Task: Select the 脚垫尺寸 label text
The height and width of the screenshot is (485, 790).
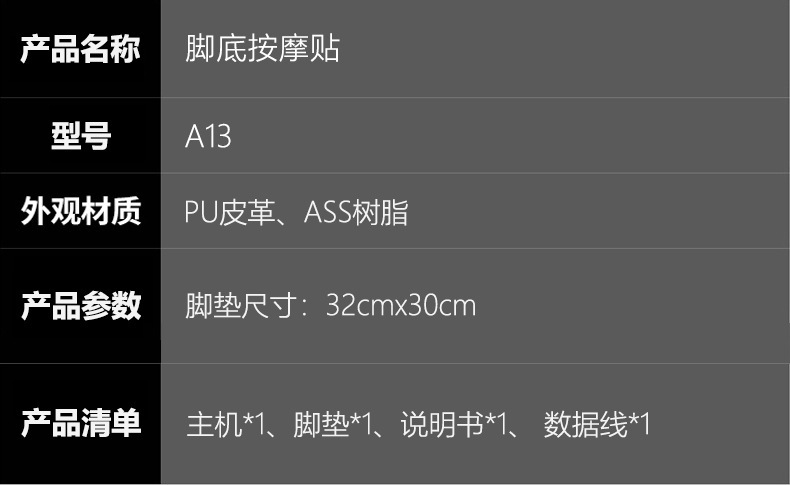Action: (x=241, y=306)
